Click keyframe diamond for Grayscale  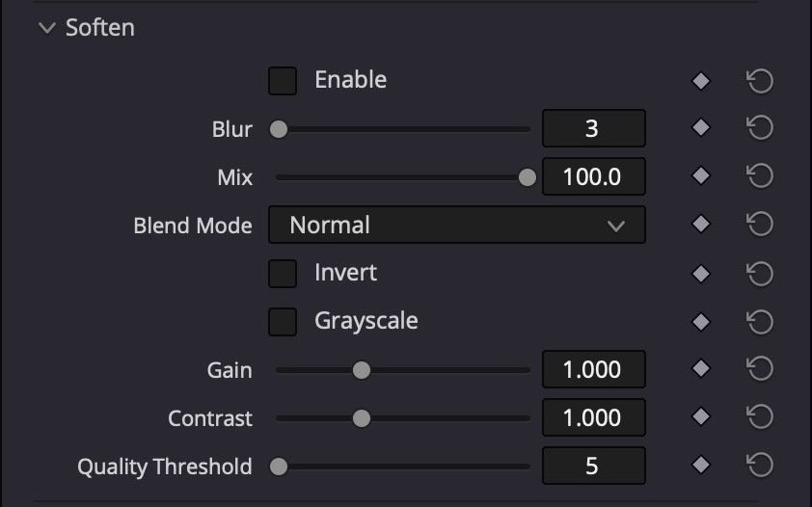click(x=701, y=322)
